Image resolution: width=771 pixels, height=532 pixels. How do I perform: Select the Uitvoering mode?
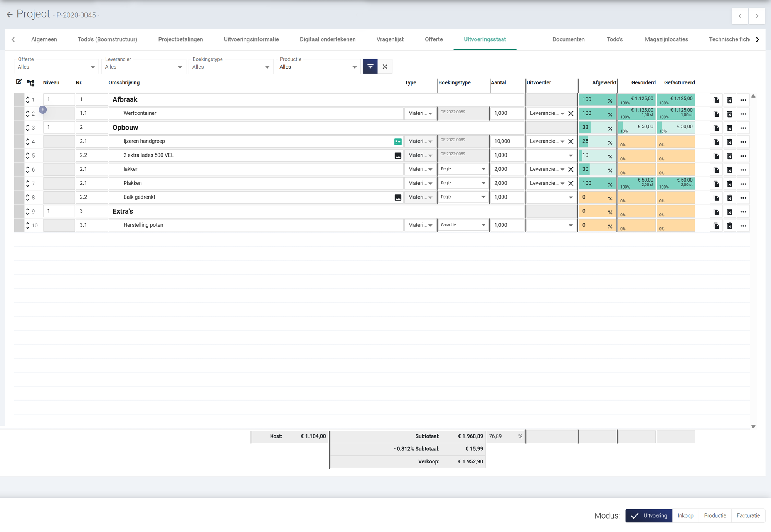point(649,515)
